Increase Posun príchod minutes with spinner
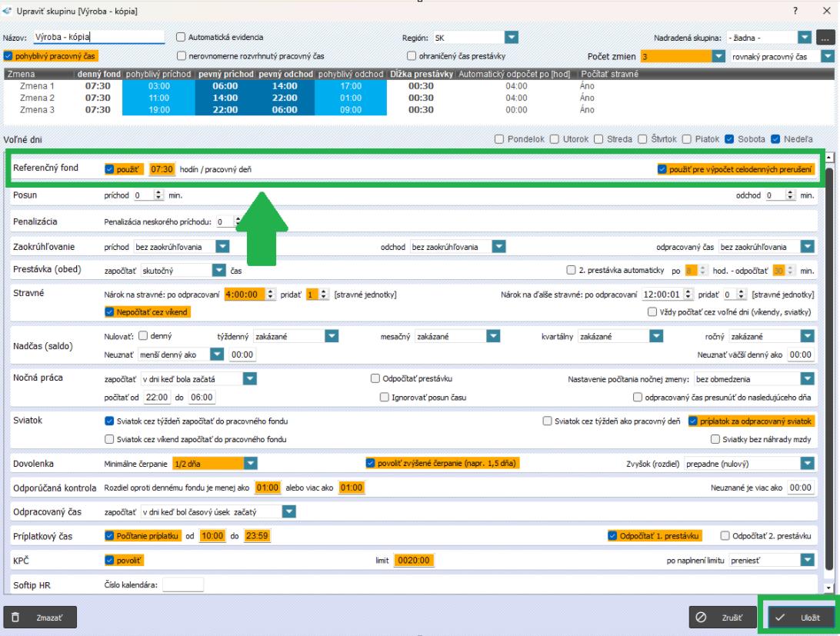The width and height of the screenshot is (840, 636). pyautogui.click(x=159, y=193)
